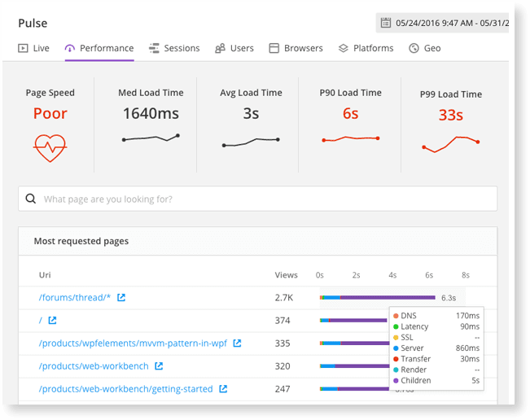Click the Avg Load Time sparkline
This screenshot has width=530, height=420.
(x=251, y=142)
